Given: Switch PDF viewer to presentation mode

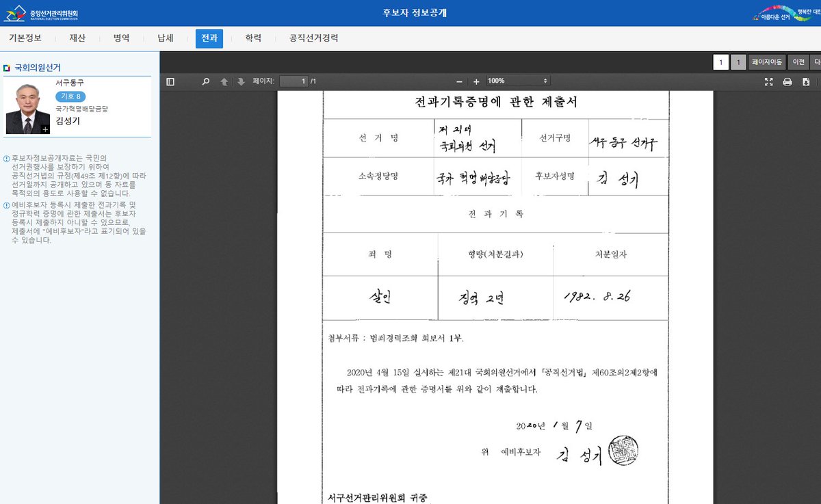Looking at the screenshot, I should click(x=768, y=81).
